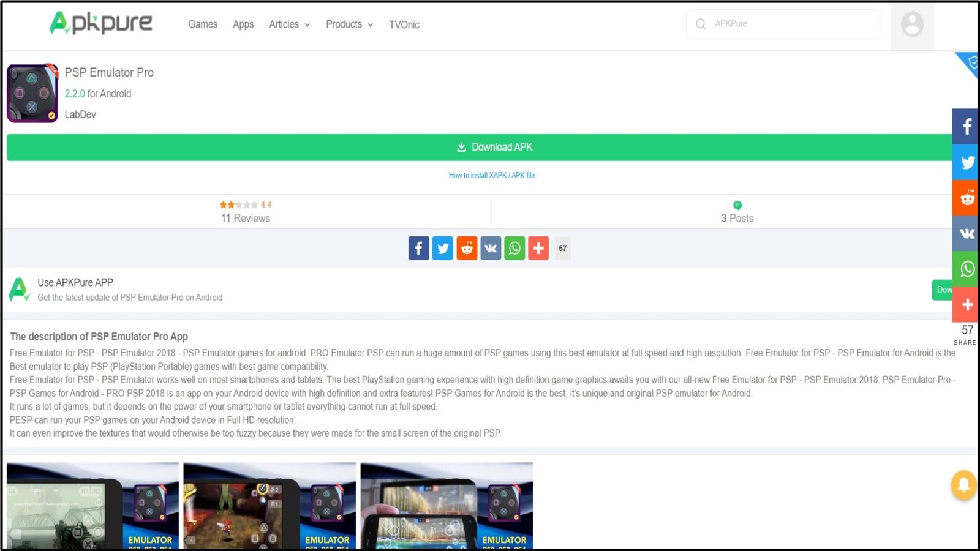The height and width of the screenshot is (551, 980).
Task: Click the APKPure logo
Action: 101,23
